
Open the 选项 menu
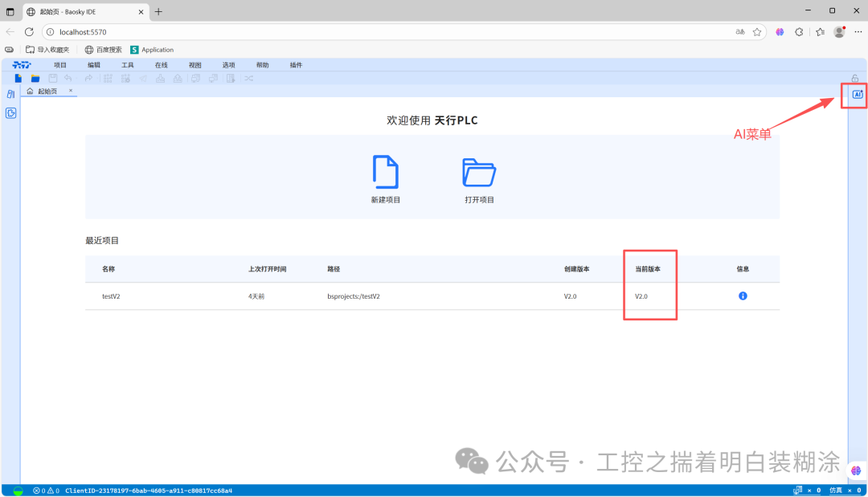(228, 65)
